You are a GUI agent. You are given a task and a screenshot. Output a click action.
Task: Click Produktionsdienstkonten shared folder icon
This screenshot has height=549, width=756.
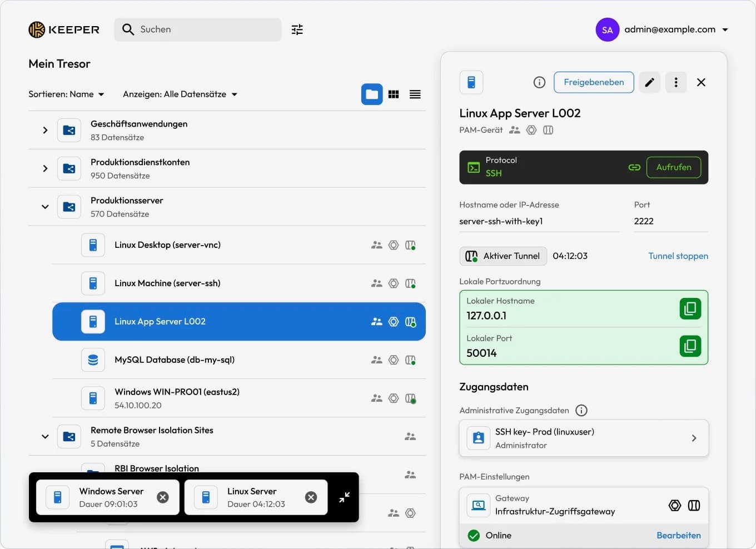(x=69, y=168)
